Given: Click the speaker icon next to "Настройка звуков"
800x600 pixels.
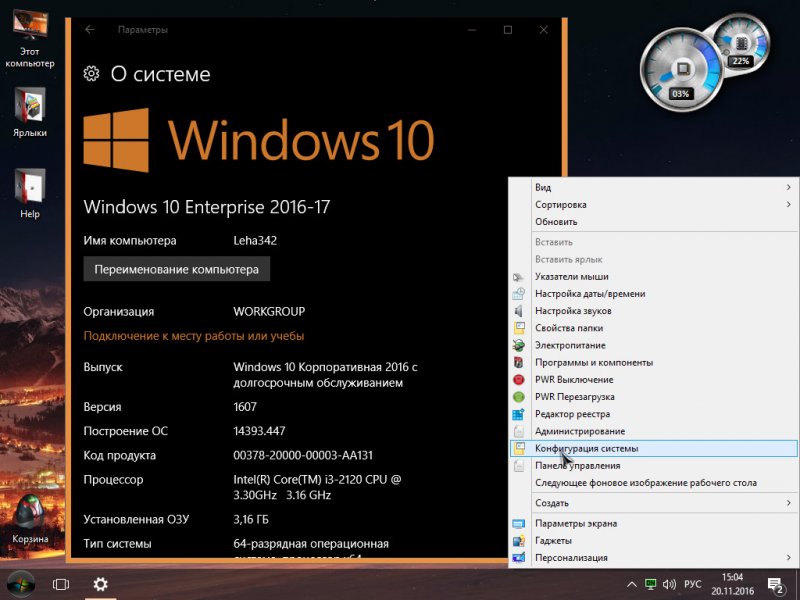Looking at the screenshot, I should (x=518, y=311).
